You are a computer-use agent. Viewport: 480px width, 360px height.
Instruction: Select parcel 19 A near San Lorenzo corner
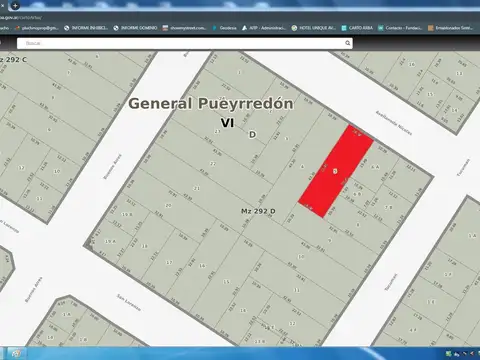tap(110, 241)
